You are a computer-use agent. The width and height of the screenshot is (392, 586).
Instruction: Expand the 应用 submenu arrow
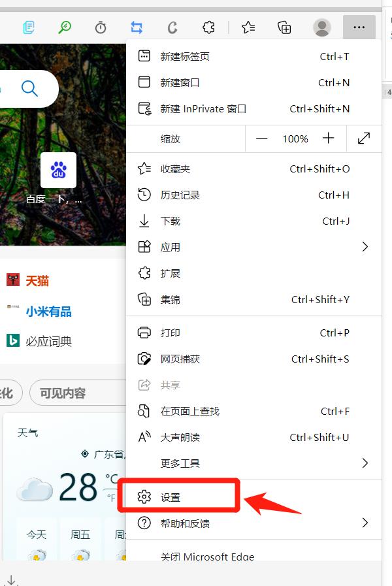tap(365, 247)
